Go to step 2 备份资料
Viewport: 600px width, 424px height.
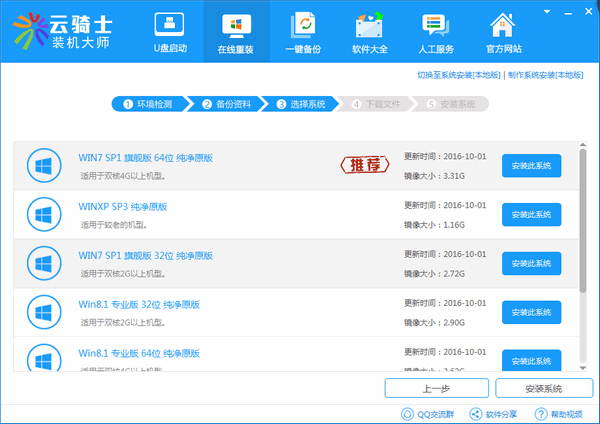click(x=227, y=104)
